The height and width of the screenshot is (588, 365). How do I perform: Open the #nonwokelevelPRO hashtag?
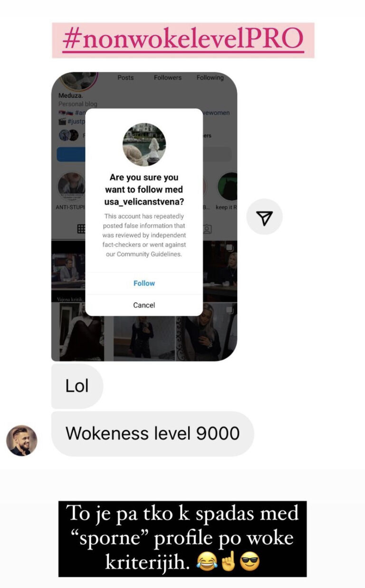tap(183, 40)
